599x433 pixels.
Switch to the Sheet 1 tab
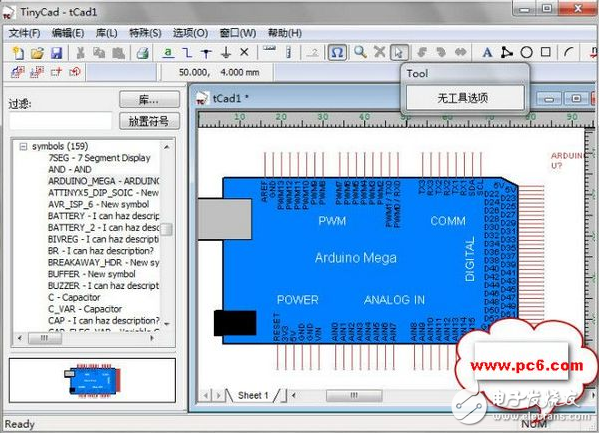click(x=253, y=396)
